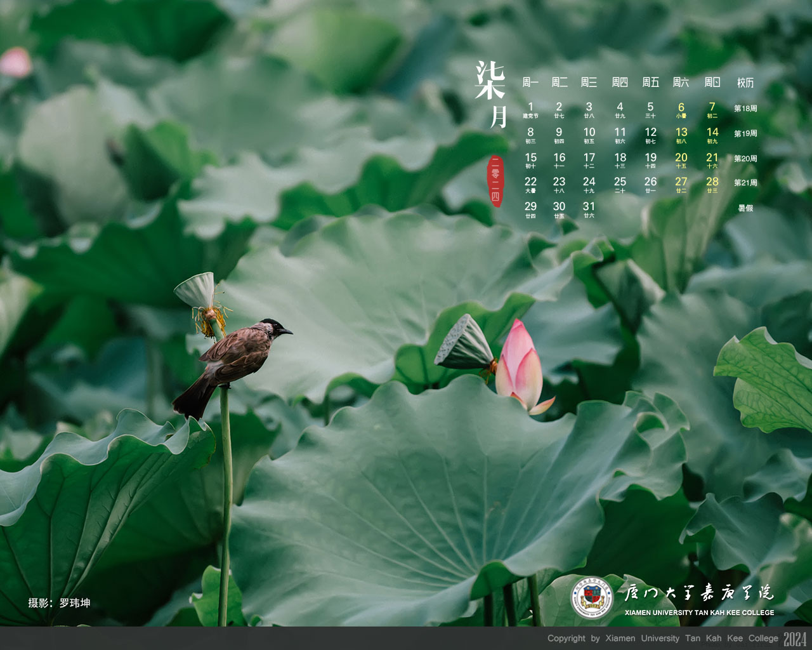
Task: Select the 周一 weekday column header
Action: click(530, 83)
